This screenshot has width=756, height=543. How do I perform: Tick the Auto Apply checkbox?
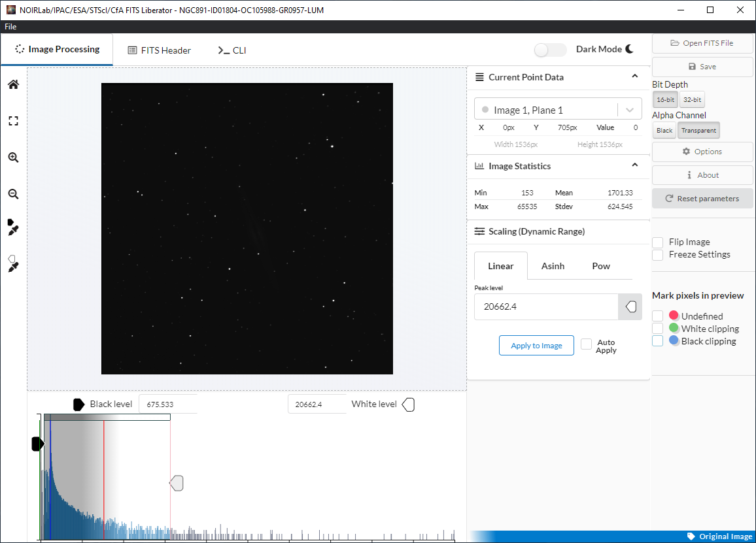tap(586, 344)
